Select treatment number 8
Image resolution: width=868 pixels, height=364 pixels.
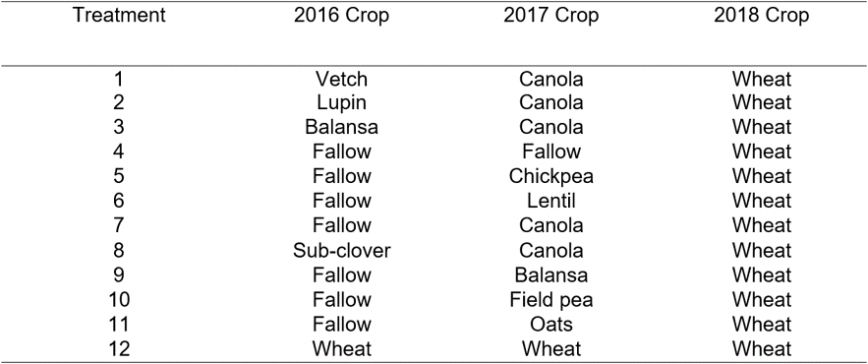coord(119,251)
